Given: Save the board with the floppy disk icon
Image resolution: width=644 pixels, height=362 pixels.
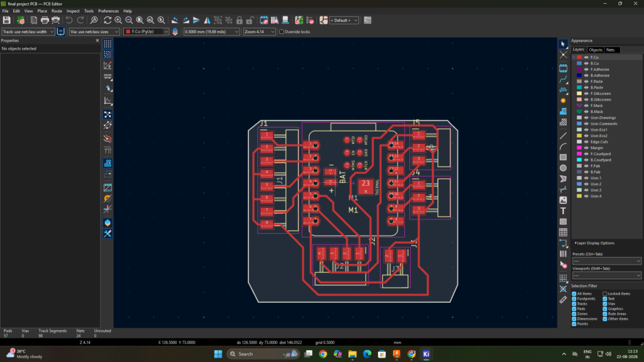Looking at the screenshot, I should [x=6, y=20].
